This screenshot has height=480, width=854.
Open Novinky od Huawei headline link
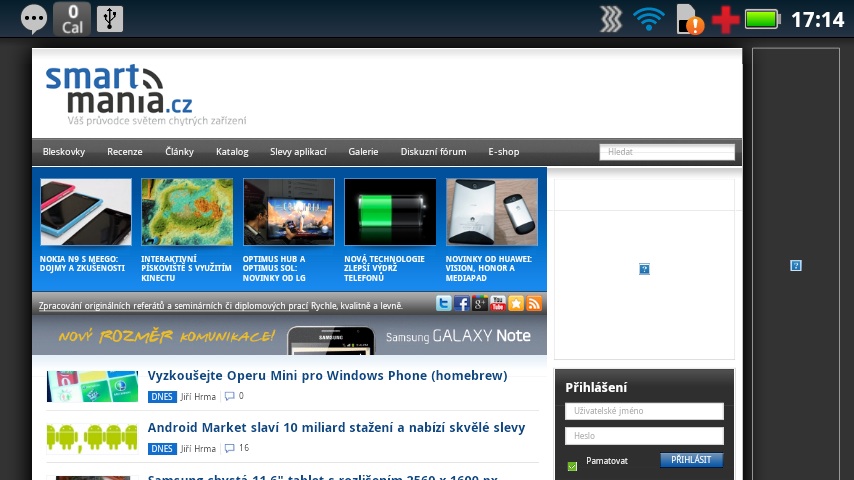pyautogui.click(x=489, y=268)
